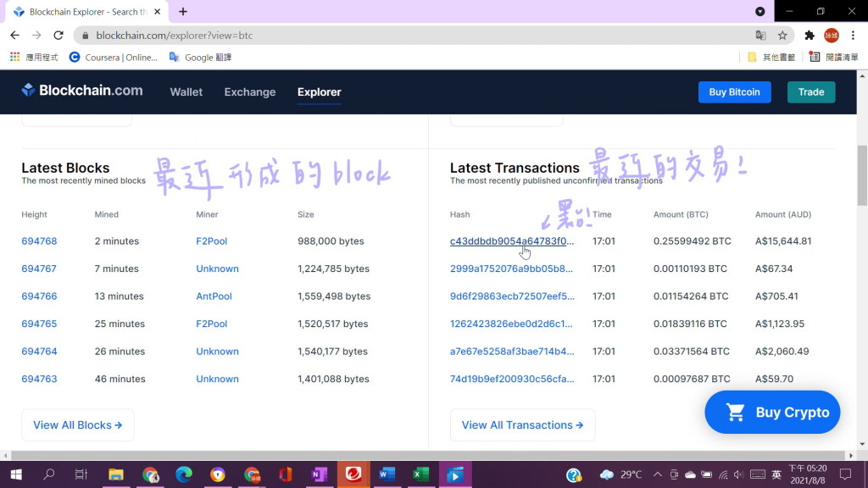Open the notification center icon
The width and height of the screenshot is (868, 488).
[845, 474]
